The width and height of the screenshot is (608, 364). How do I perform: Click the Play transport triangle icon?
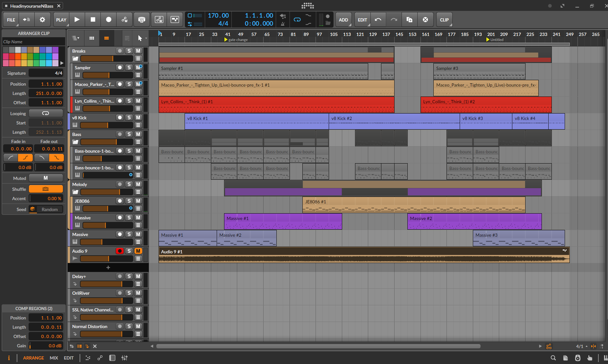pos(77,20)
